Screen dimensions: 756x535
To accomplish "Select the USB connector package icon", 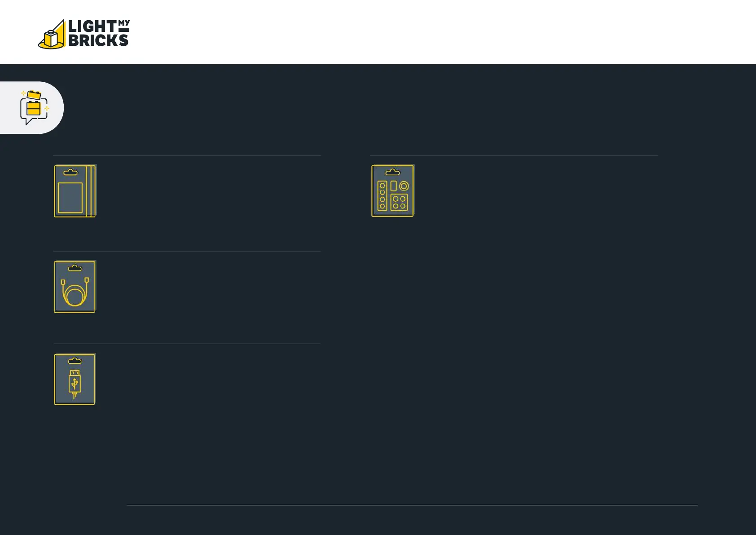I will pos(75,379).
